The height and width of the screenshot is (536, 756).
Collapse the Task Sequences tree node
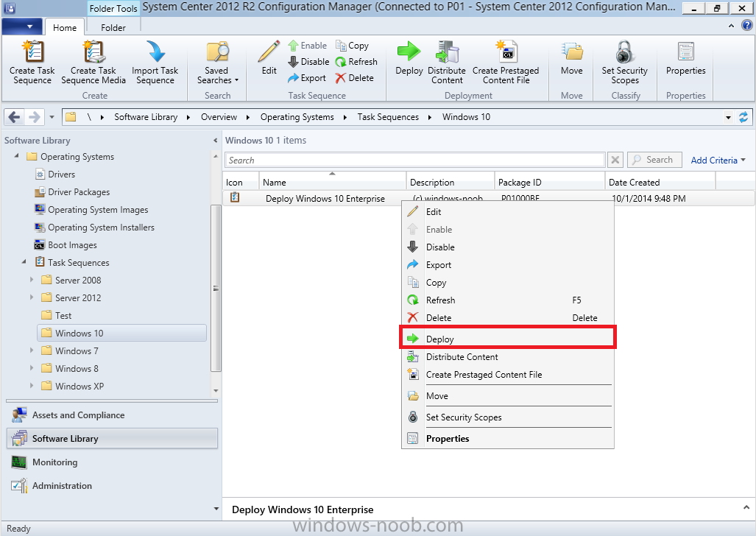tap(24, 261)
